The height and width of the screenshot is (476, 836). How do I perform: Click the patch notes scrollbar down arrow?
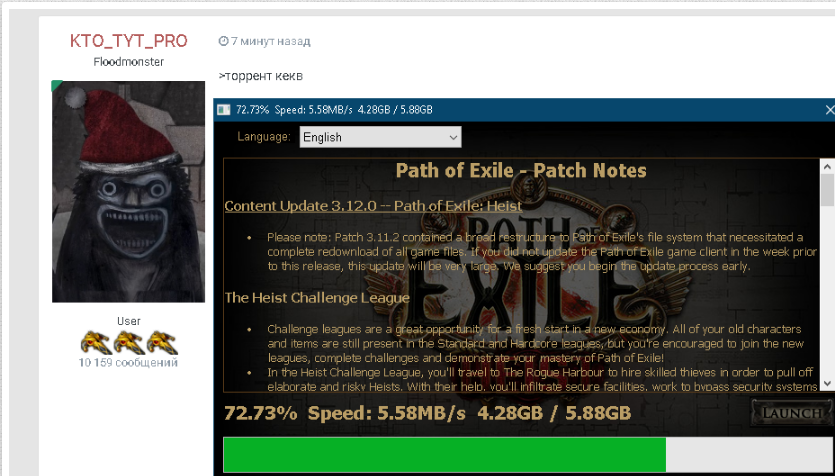click(x=827, y=383)
